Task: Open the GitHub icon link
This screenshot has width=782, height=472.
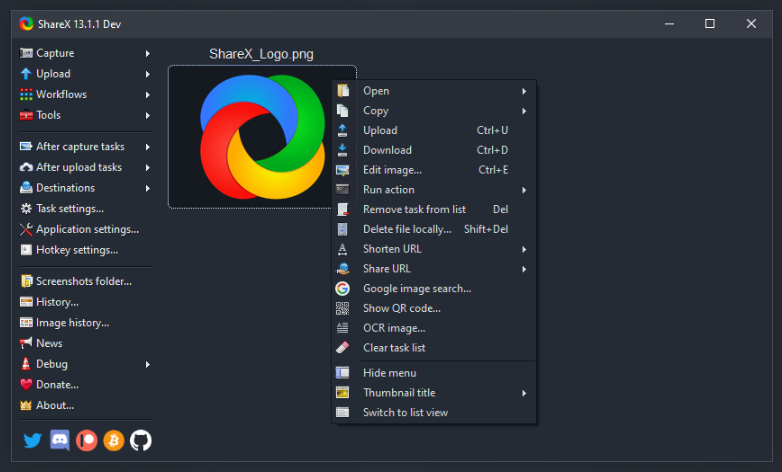Action: tap(141, 441)
